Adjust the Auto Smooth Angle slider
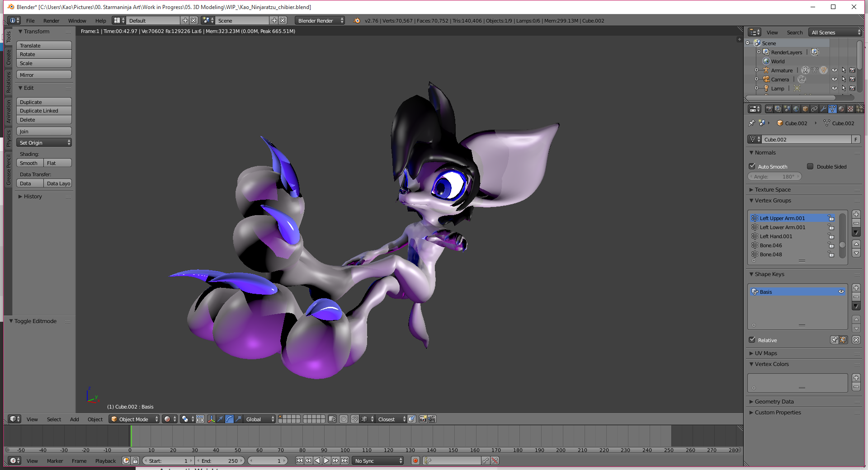This screenshot has height=470, width=868. pyautogui.click(x=774, y=177)
